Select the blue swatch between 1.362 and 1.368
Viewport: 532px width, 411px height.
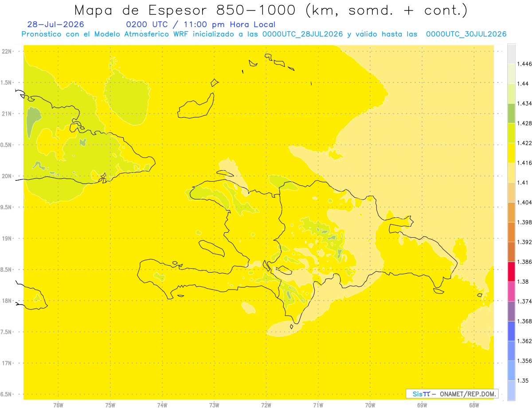click(511, 331)
